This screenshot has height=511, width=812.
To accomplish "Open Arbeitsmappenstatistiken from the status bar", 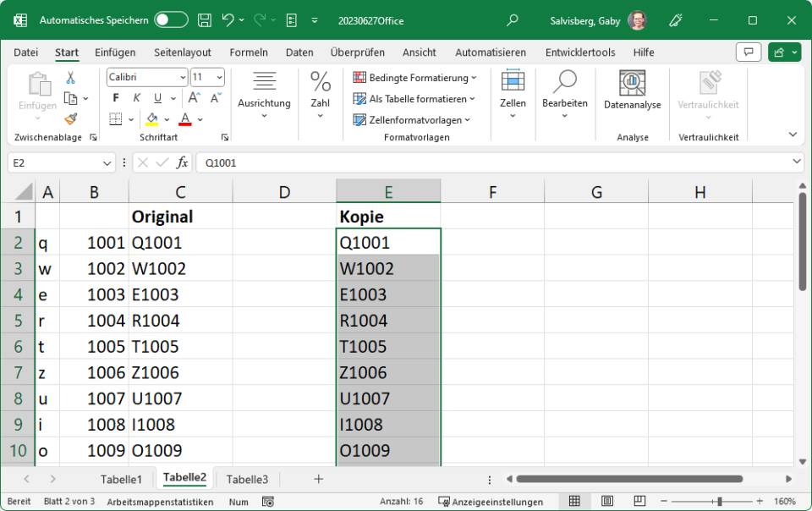I will [160, 501].
